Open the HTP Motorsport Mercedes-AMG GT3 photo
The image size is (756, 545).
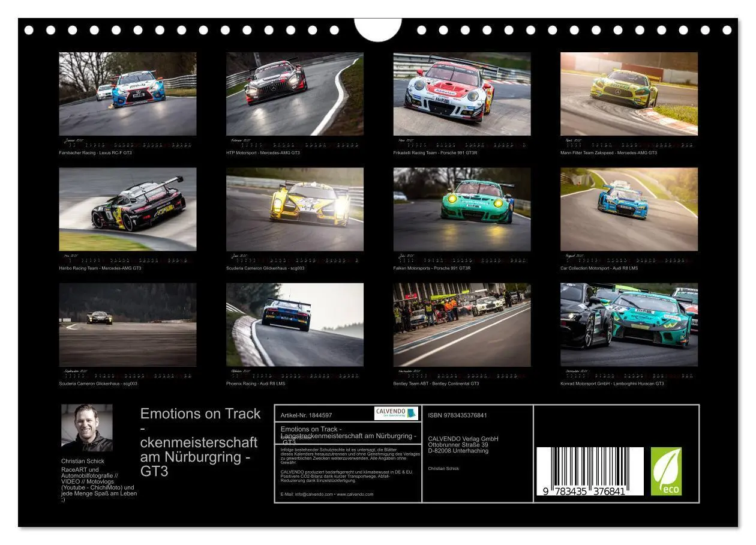[x=295, y=94]
